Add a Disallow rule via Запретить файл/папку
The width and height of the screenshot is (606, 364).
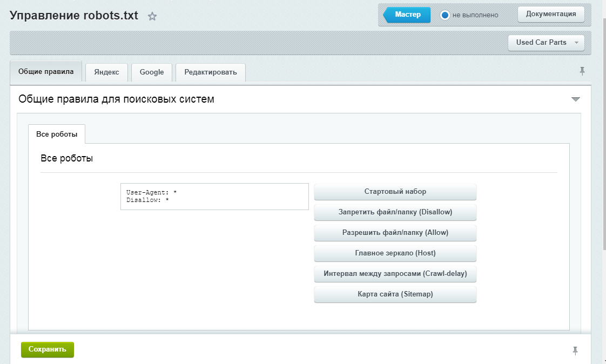tap(395, 212)
